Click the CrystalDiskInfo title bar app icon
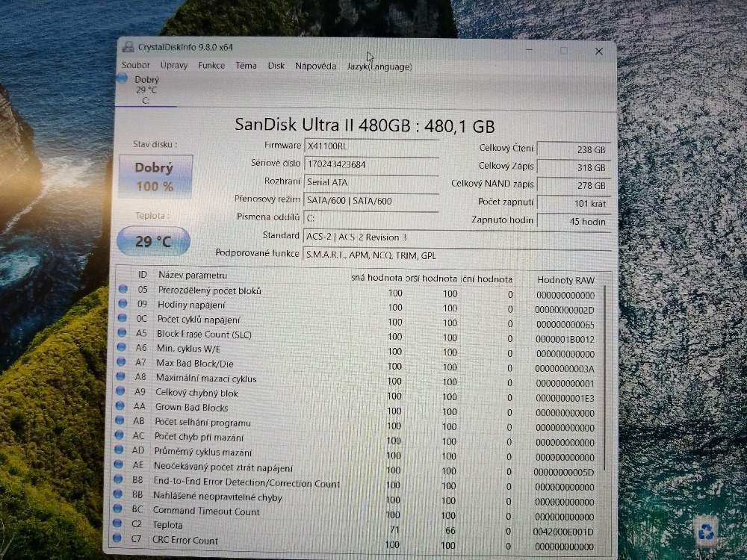 pos(128,46)
